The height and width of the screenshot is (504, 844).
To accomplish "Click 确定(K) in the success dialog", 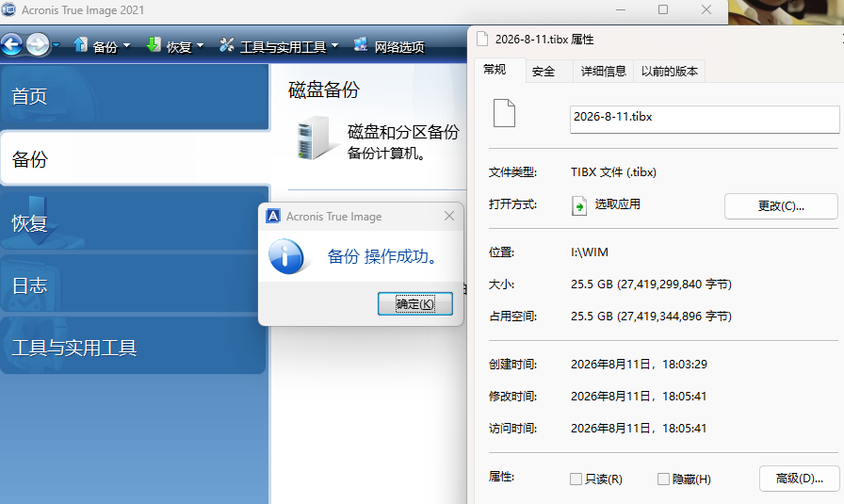I will pos(415,304).
